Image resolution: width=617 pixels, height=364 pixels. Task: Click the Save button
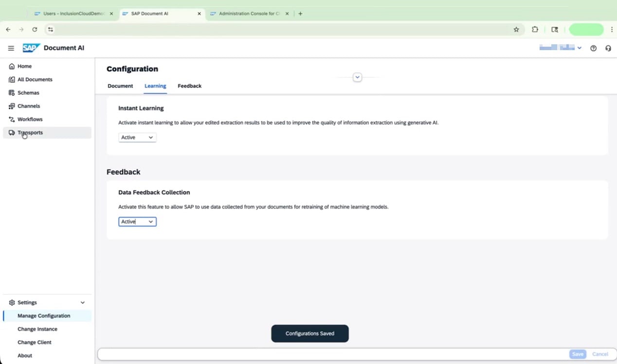[x=578, y=354]
